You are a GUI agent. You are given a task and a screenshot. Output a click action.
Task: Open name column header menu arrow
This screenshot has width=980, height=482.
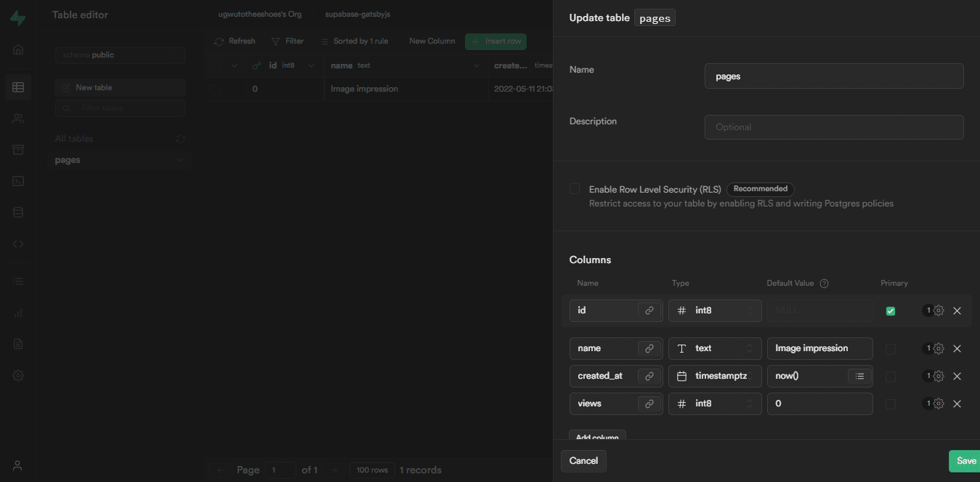pyautogui.click(x=477, y=65)
